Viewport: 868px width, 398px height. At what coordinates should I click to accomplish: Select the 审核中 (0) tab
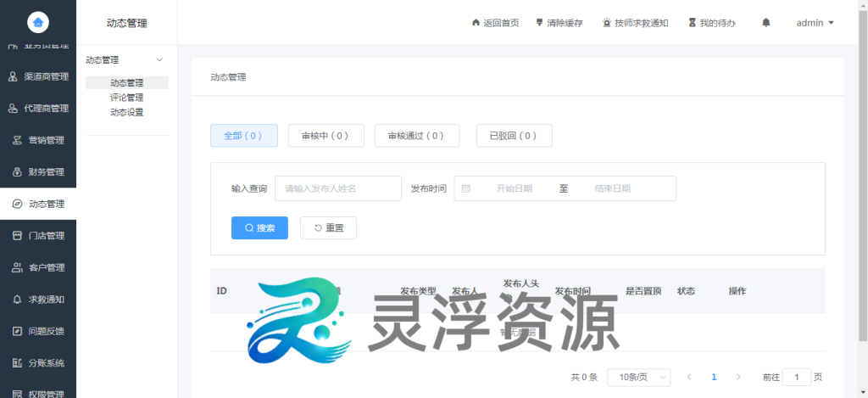pyautogui.click(x=326, y=135)
